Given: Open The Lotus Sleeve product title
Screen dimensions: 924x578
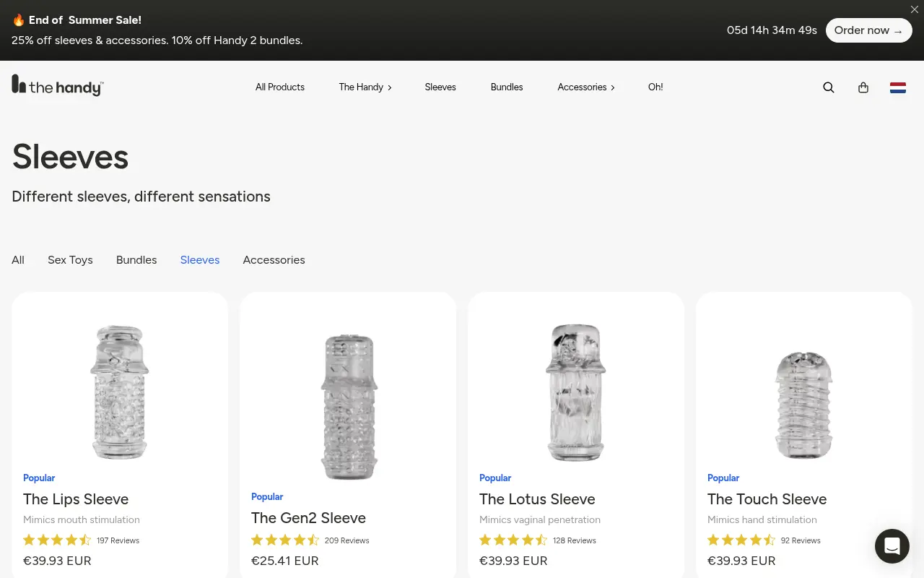Looking at the screenshot, I should tap(537, 499).
